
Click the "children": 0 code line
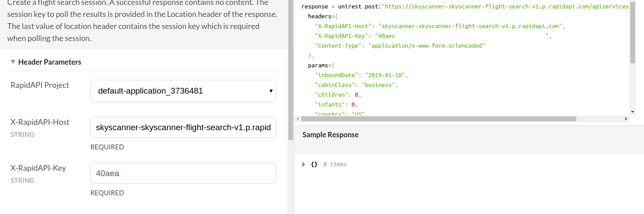point(338,95)
